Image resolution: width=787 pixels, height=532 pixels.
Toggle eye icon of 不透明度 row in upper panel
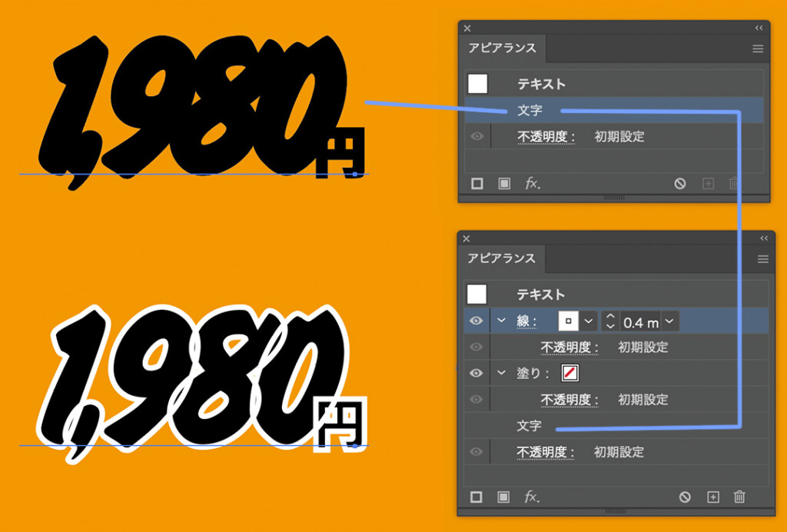pos(477,137)
